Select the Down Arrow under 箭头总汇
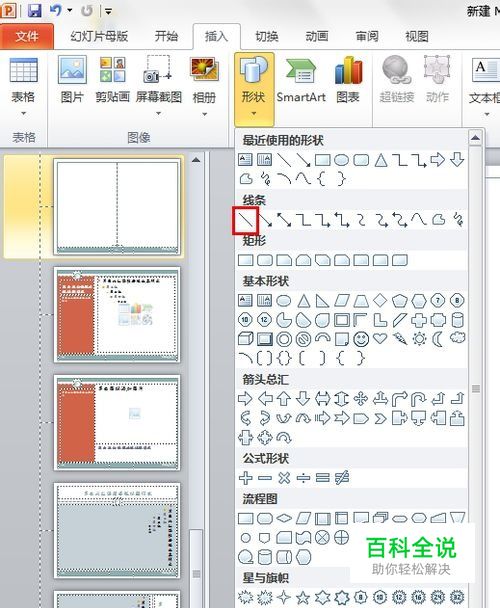500x608 pixels. (303, 399)
